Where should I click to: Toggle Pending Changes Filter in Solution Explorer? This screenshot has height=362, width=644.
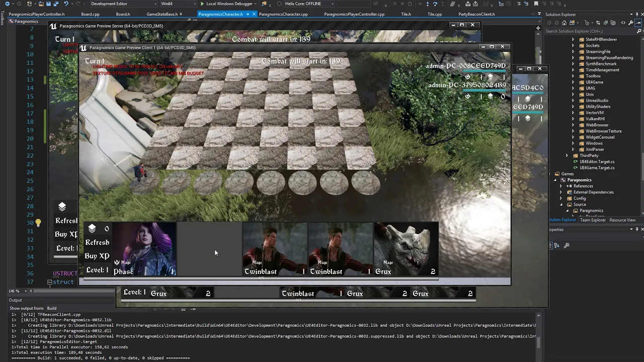click(x=587, y=23)
